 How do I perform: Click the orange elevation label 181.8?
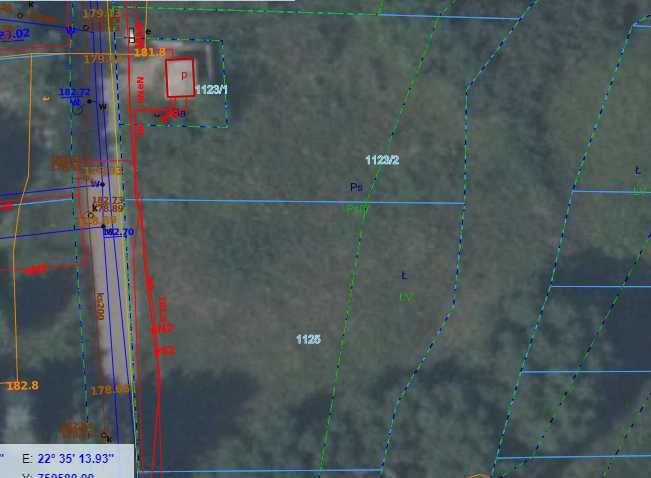[149, 52]
